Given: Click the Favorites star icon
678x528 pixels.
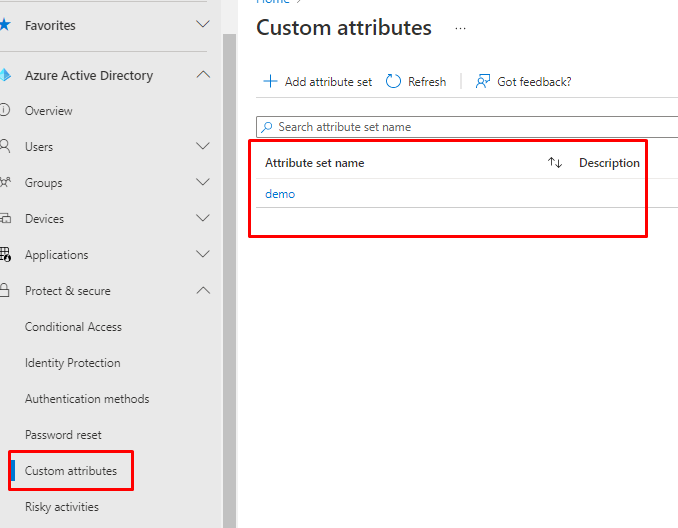Looking at the screenshot, I should [4, 25].
